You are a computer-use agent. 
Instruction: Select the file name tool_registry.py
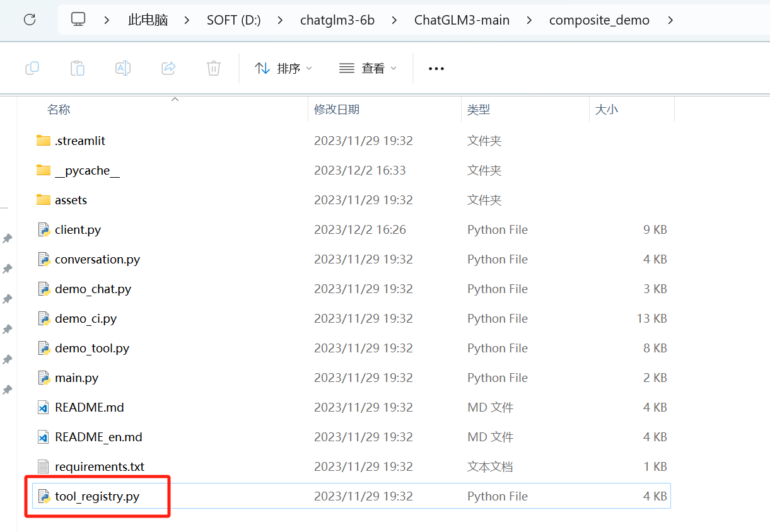[97, 496]
